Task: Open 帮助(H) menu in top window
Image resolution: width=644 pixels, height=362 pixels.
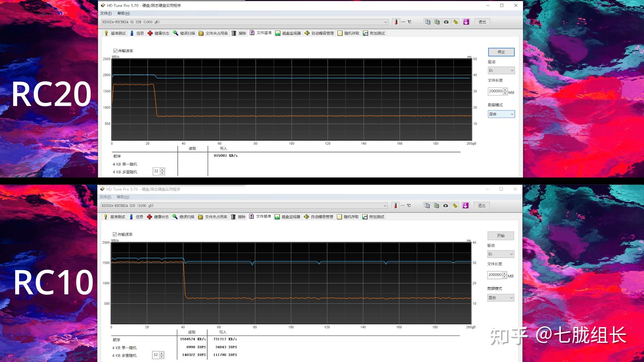Action: tap(123, 13)
